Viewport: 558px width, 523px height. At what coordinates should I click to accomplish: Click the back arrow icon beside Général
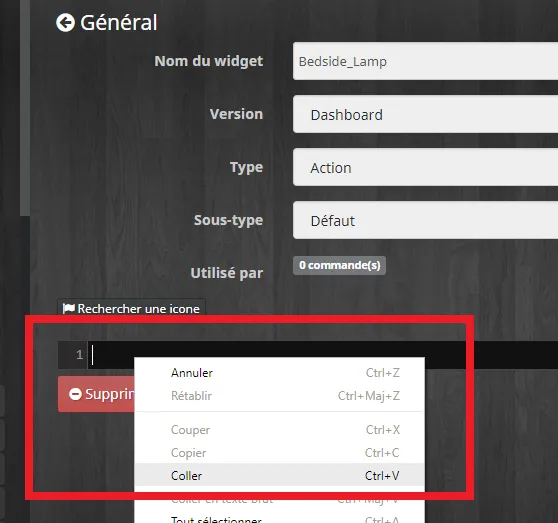pyautogui.click(x=65, y=23)
